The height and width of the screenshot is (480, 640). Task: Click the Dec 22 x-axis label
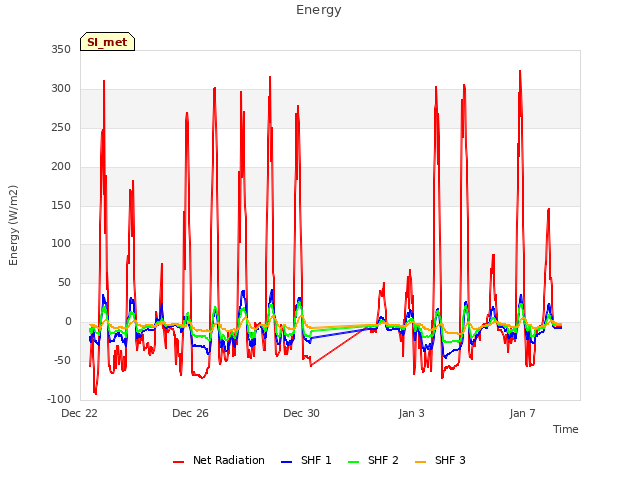click(80, 413)
